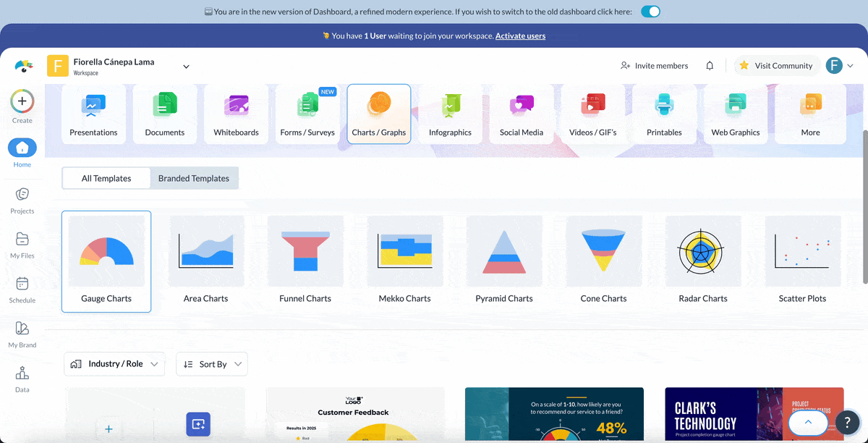Open the Sort By dropdown

[x=212, y=364]
